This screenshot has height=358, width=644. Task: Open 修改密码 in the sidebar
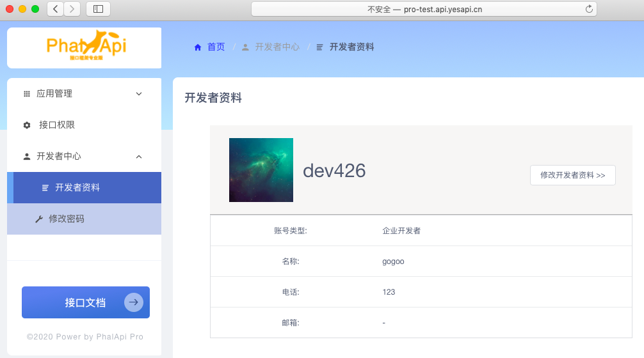(x=67, y=219)
